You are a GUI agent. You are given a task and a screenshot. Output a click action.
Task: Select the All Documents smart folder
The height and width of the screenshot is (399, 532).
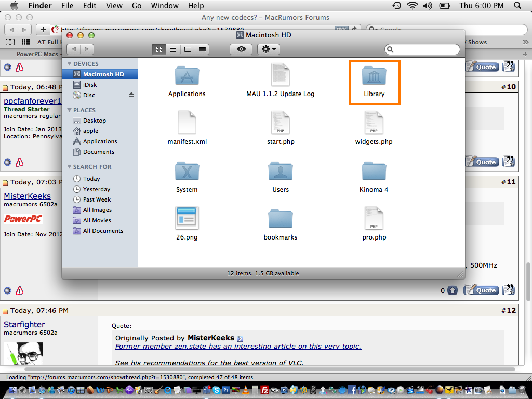click(x=100, y=231)
